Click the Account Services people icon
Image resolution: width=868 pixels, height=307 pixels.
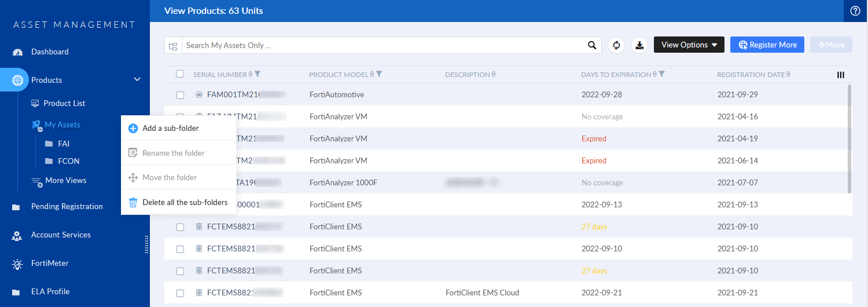[x=17, y=236]
